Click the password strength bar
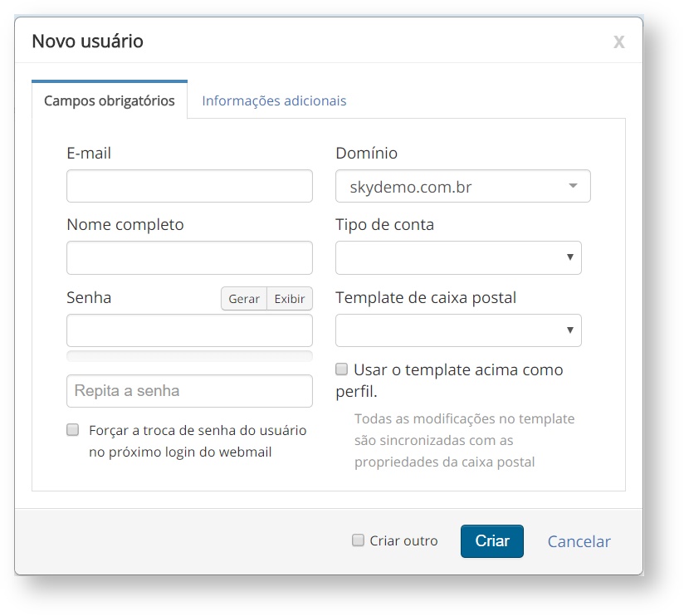The image size is (684, 616). click(x=189, y=357)
